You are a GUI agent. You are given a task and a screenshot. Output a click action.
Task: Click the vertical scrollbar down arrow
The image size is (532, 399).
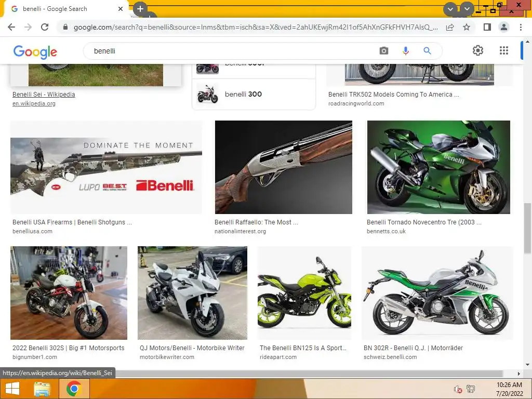coord(527,365)
